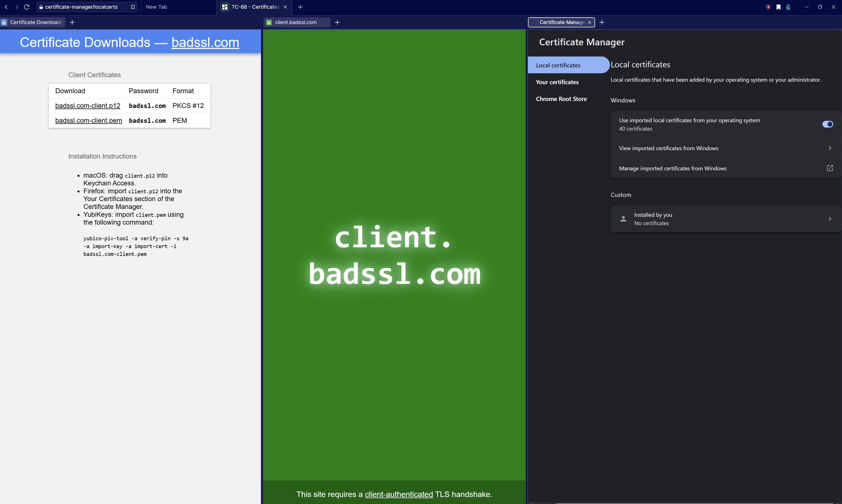Select the Certificate Downloads pane tab

[33, 22]
